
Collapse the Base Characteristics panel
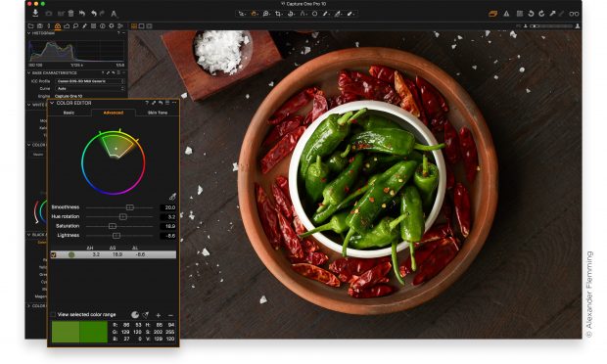pyautogui.click(x=29, y=72)
